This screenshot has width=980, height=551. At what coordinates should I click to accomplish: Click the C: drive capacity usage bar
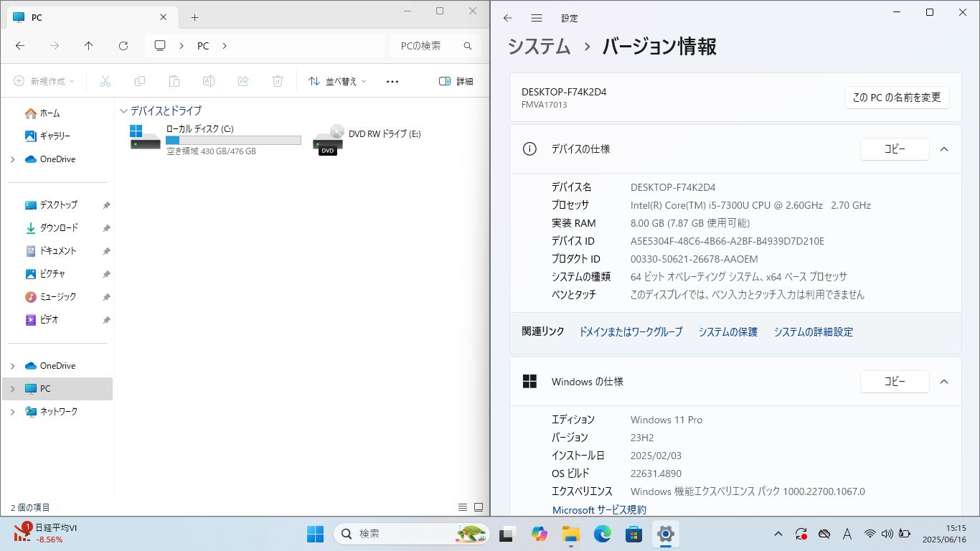click(233, 141)
